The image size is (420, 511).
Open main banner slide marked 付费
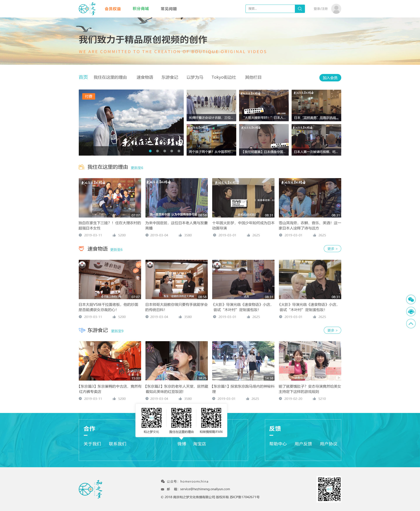[x=131, y=123]
